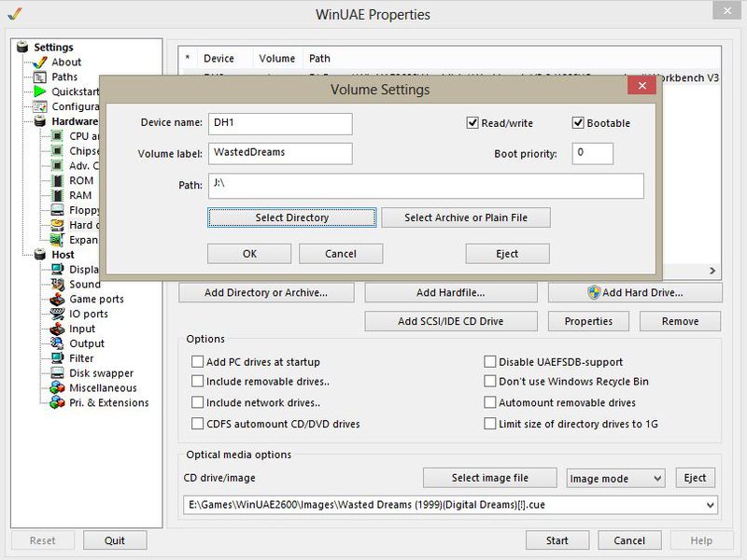The width and height of the screenshot is (747, 560).
Task: Click Add SCSI/IDE CD Drive button
Action: [x=451, y=321]
